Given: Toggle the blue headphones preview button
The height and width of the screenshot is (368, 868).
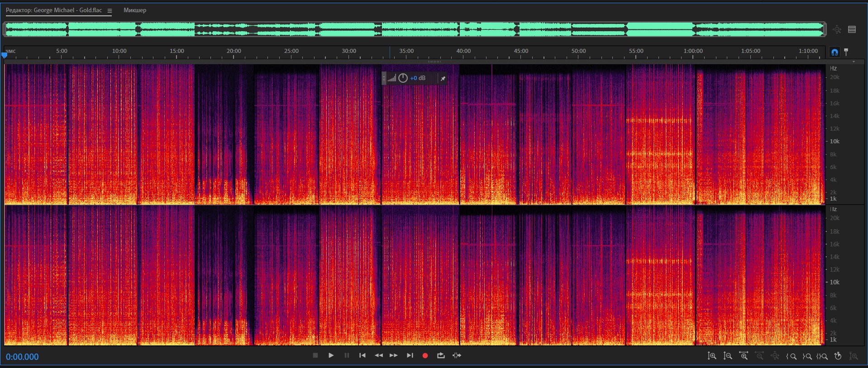Looking at the screenshot, I should point(835,52).
